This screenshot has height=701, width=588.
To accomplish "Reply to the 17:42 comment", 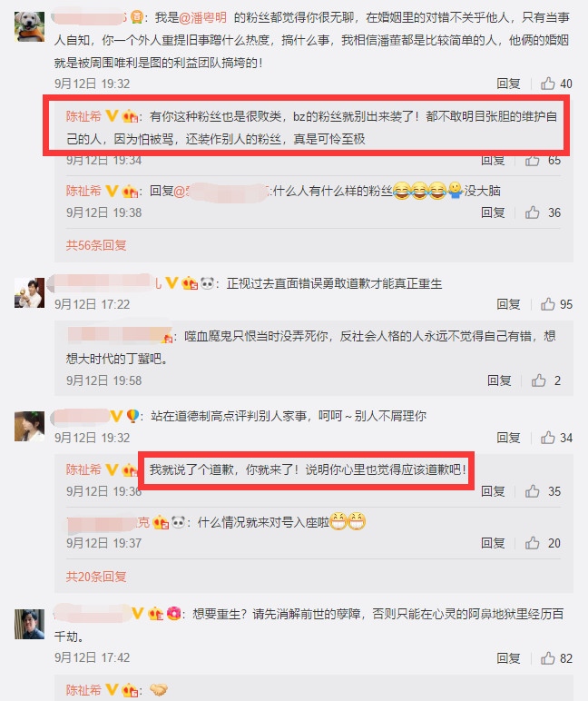I will click(x=508, y=658).
